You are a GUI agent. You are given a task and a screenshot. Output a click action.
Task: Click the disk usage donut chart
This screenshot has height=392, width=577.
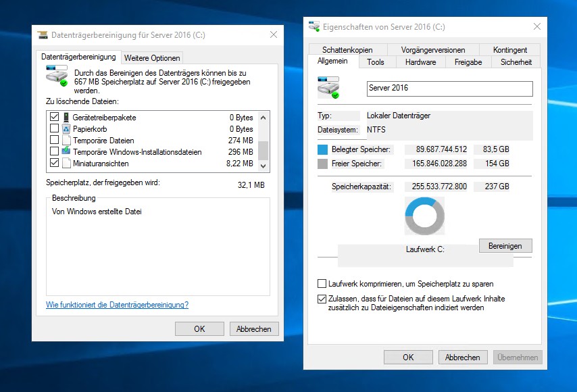click(x=425, y=216)
